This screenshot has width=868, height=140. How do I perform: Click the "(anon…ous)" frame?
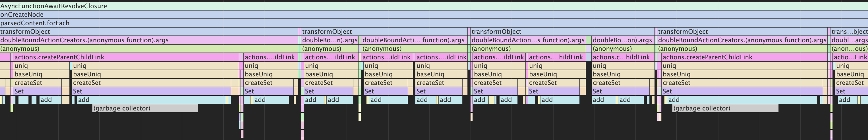[x=850, y=49]
